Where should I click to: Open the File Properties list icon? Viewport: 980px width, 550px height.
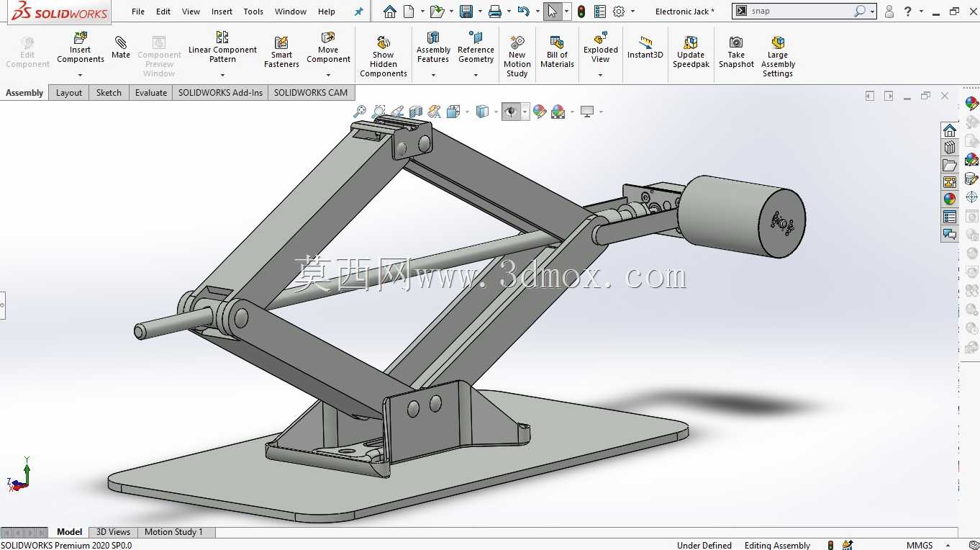pyautogui.click(x=600, y=12)
